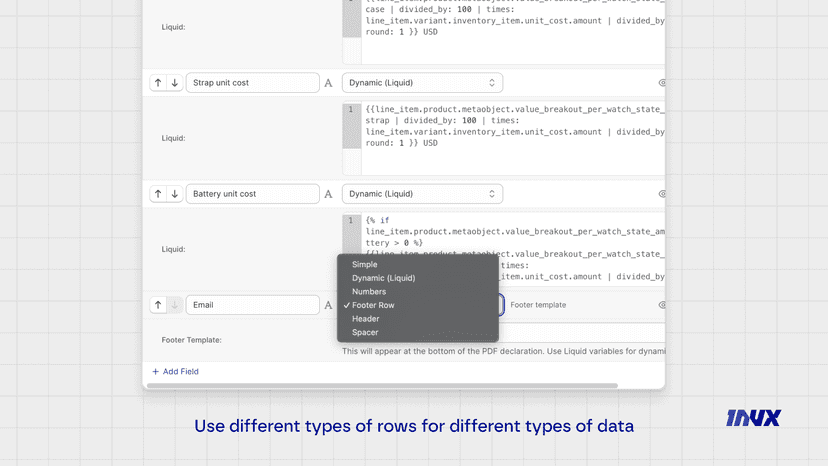828x466 pixels.
Task: Click the font style icon beside Battery unit cost
Action: coord(328,194)
